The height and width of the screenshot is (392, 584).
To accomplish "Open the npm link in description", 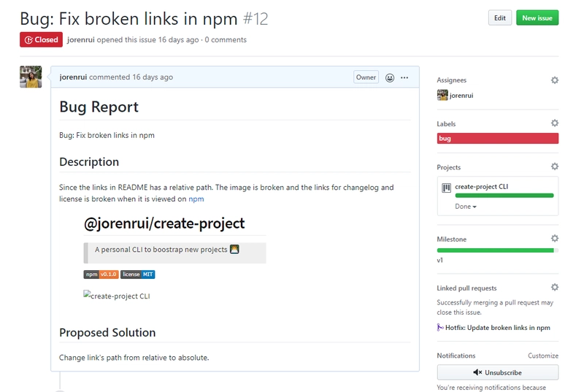I will point(196,199).
